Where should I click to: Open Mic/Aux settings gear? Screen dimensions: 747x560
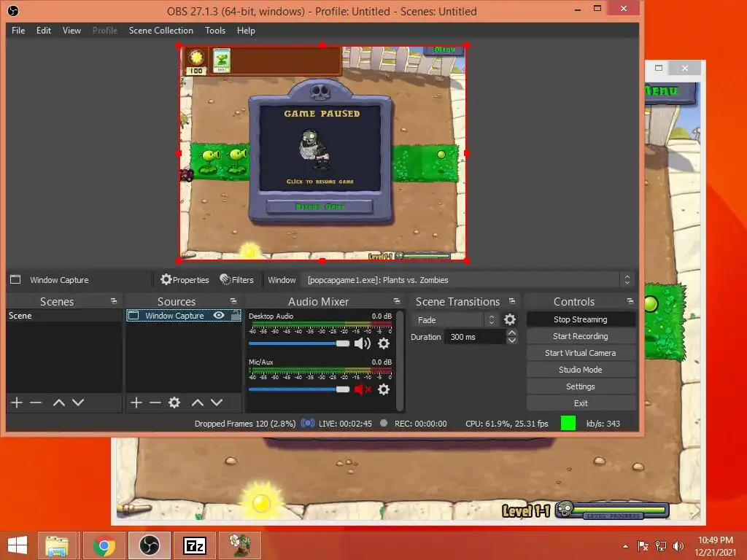click(x=384, y=389)
